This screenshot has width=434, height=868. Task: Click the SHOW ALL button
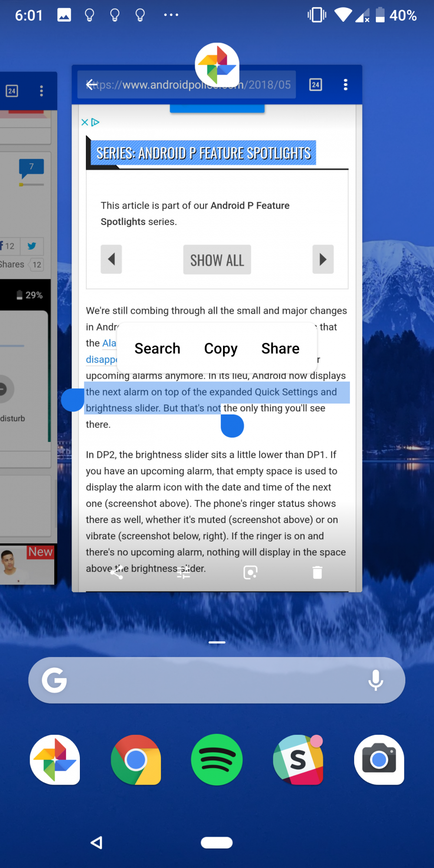pos(217,260)
